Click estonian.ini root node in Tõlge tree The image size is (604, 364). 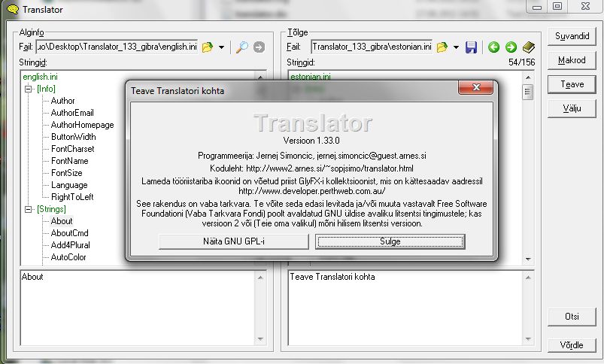pyautogui.click(x=311, y=77)
